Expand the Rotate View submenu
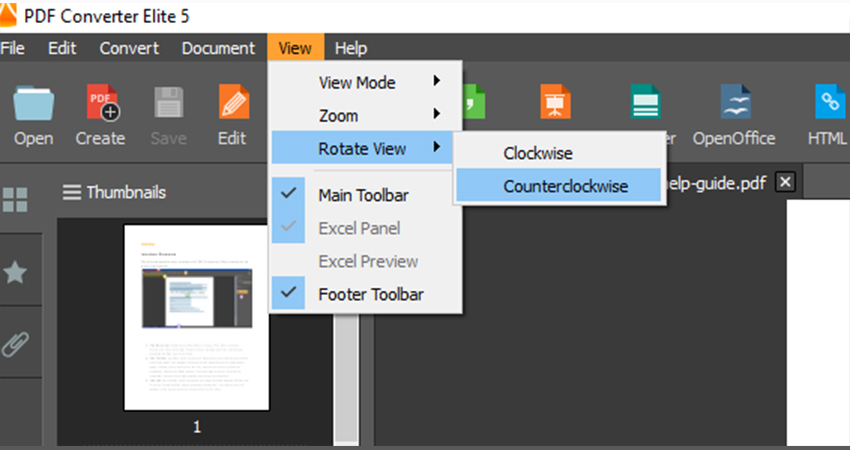 [x=362, y=149]
